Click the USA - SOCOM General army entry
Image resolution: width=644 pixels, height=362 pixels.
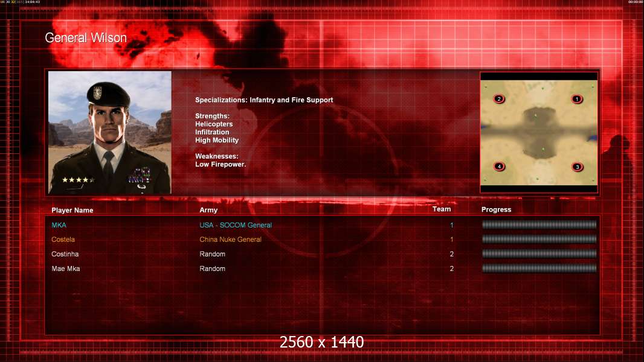(x=236, y=225)
